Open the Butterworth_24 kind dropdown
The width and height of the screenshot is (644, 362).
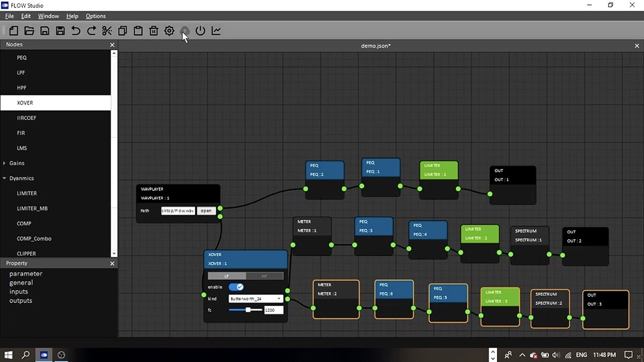[255, 299]
